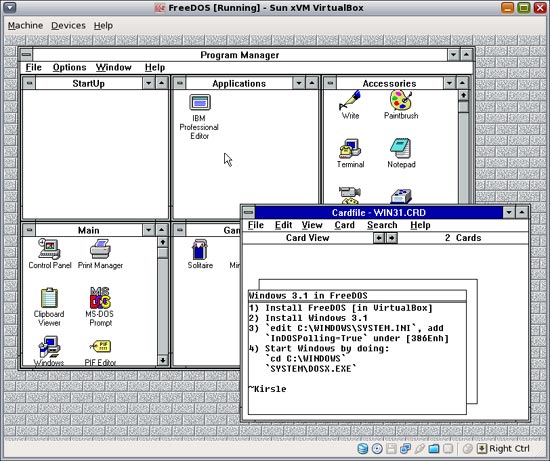
Task: Open the VirtualBox Help menu
Action: pyautogui.click(x=103, y=26)
